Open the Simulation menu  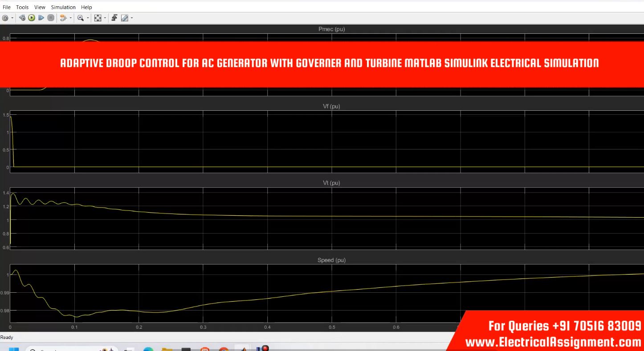coord(63,7)
